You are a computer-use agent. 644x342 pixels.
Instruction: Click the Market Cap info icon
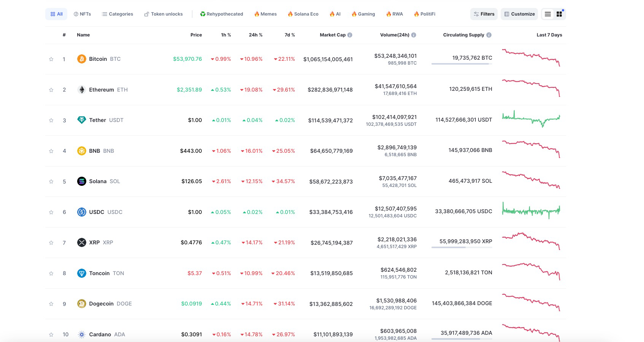click(350, 35)
